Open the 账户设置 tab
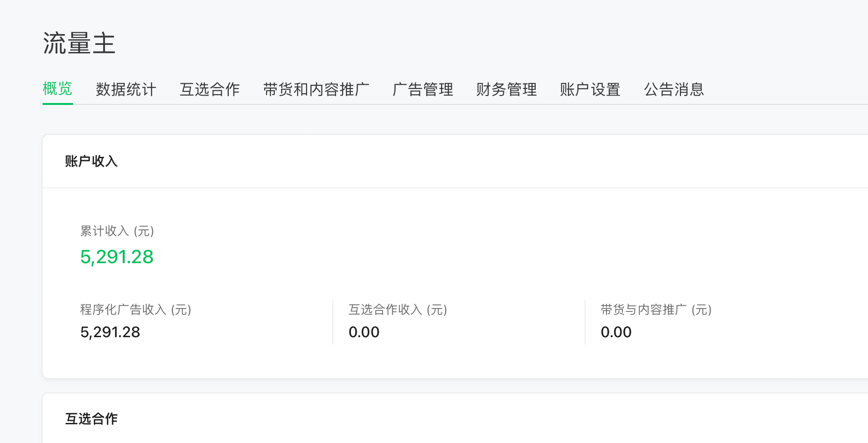The width and height of the screenshot is (868, 443). [590, 89]
